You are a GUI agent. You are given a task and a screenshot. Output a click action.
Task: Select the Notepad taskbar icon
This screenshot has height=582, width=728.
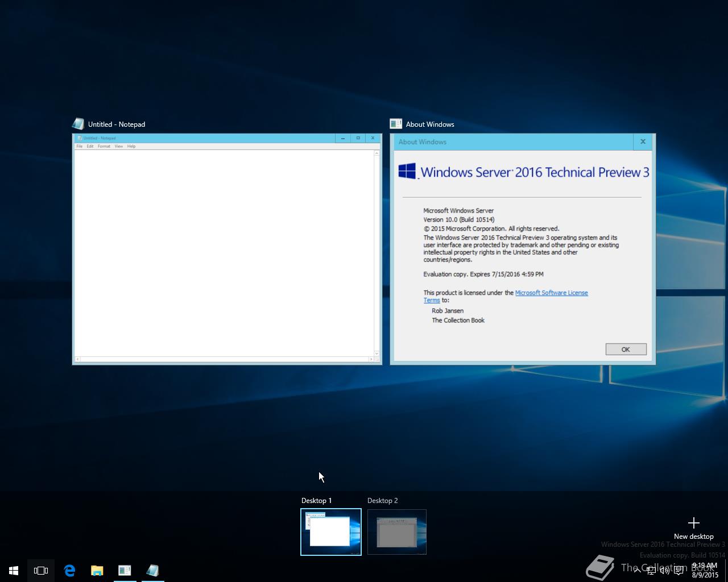(x=152, y=571)
